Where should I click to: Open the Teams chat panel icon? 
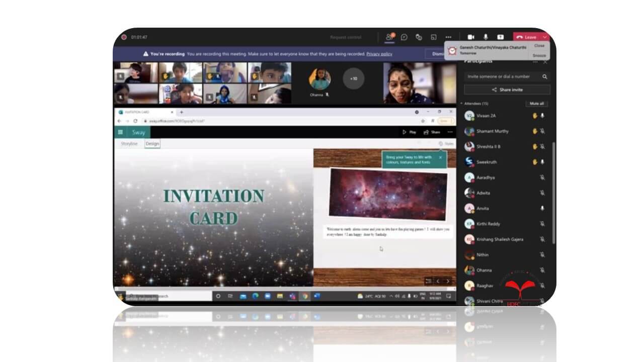click(404, 37)
